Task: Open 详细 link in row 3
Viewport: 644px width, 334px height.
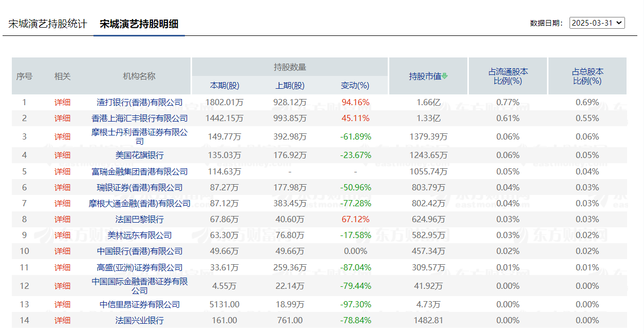Action: click(x=63, y=136)
